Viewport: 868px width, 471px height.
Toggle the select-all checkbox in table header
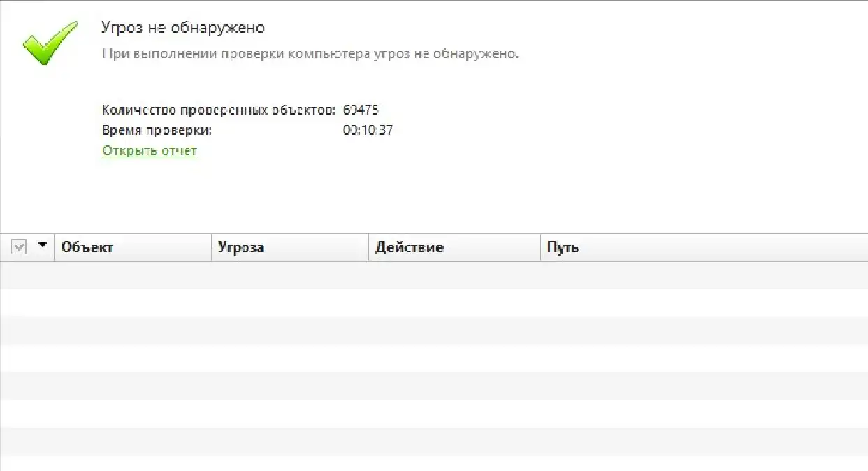tap(19, 247)
